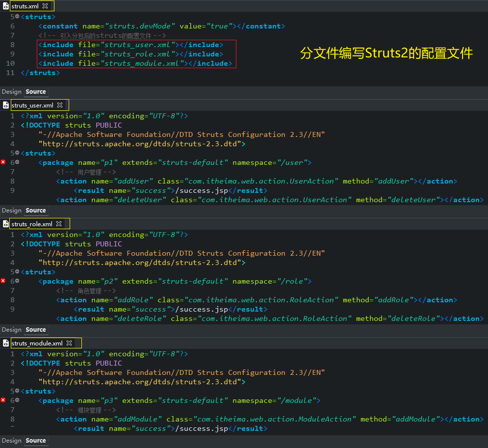Select the struts.xml editor tab
This screenshot has width=488, height=448.
click(x=25, y=6)
